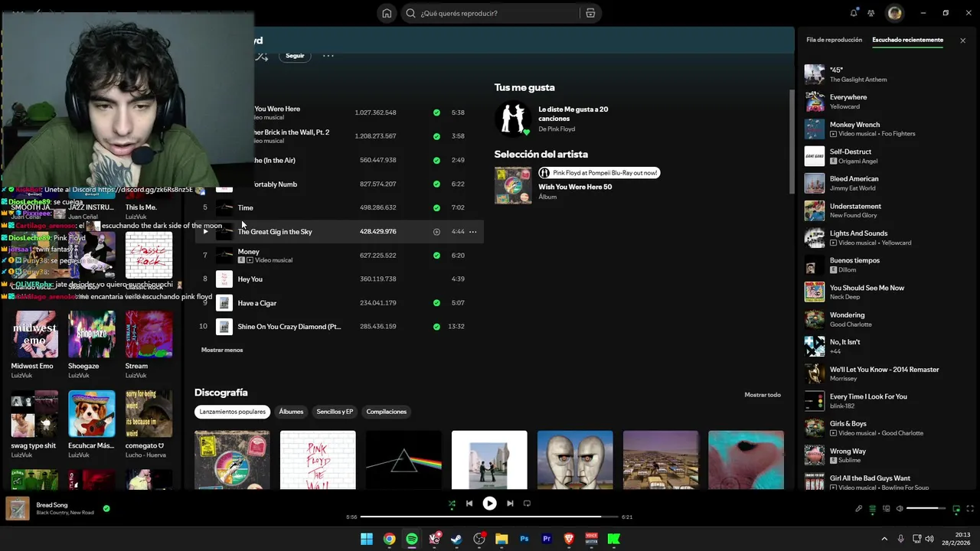
Task: Expand the discography with Mostrar todo
Action: coord(763,395)
